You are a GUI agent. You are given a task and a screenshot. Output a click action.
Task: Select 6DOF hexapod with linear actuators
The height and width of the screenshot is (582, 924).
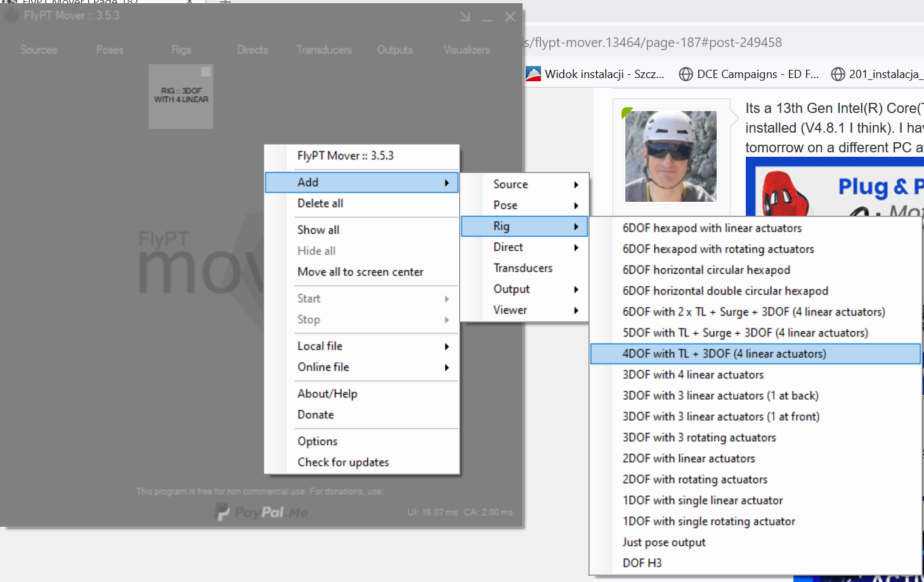pyautogui.click(x=755, y=228)
